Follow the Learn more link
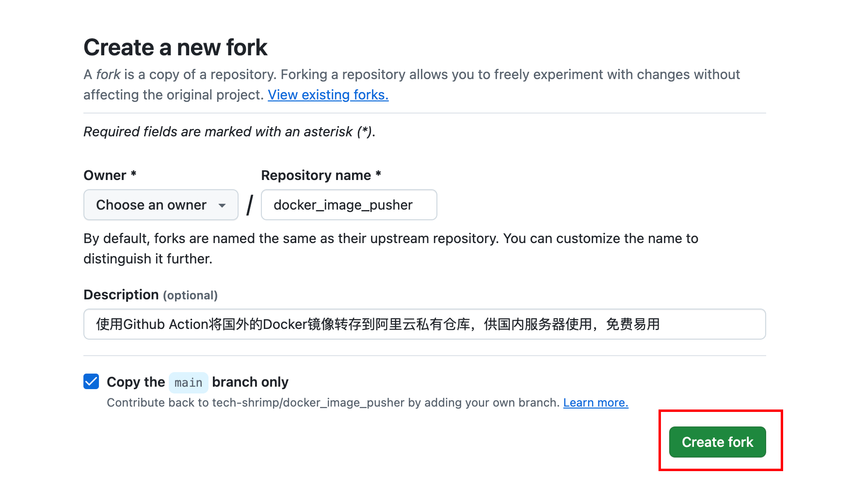868x491 pixels. point(595,403)
